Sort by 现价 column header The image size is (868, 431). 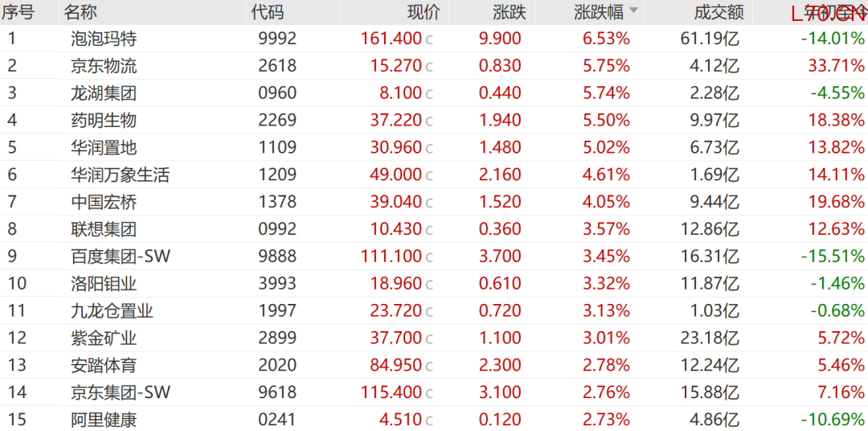(424, 12)
